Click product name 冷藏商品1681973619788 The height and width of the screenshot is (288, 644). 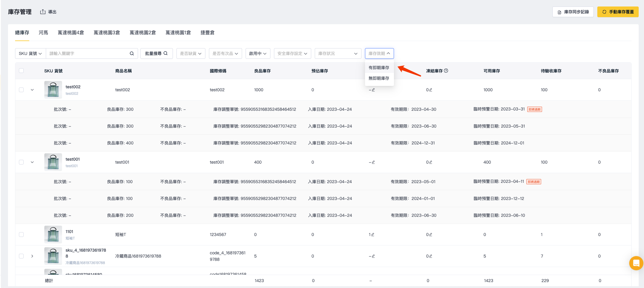tap(138, 256)
